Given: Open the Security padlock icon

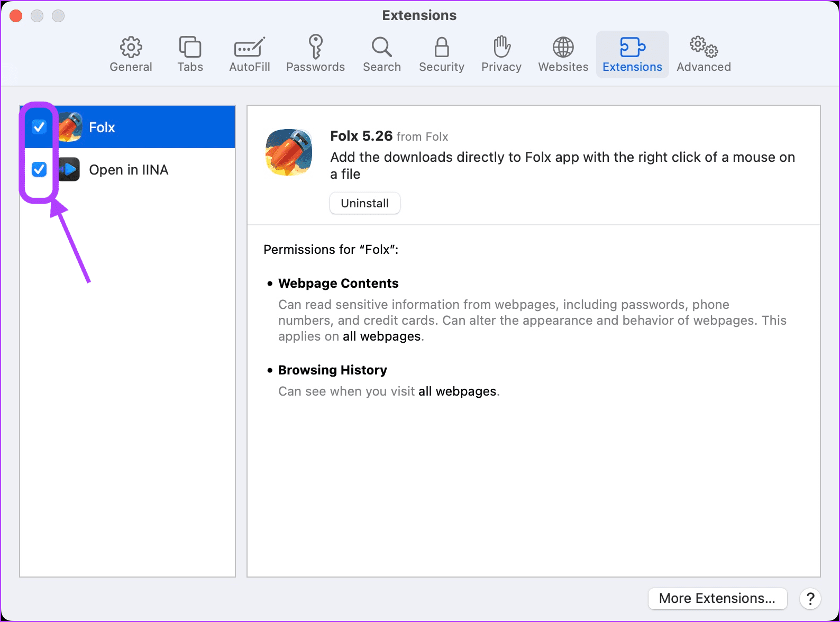Looking at the screenshot, I should coord(442,47).
